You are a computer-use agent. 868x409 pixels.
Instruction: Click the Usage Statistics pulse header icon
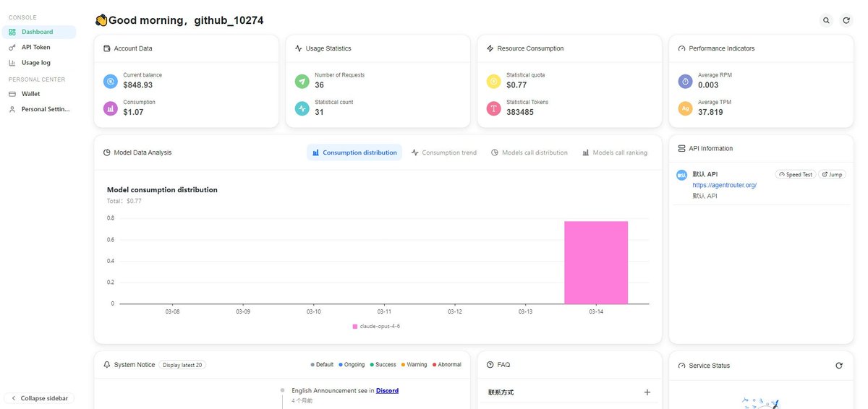(299, 48)
